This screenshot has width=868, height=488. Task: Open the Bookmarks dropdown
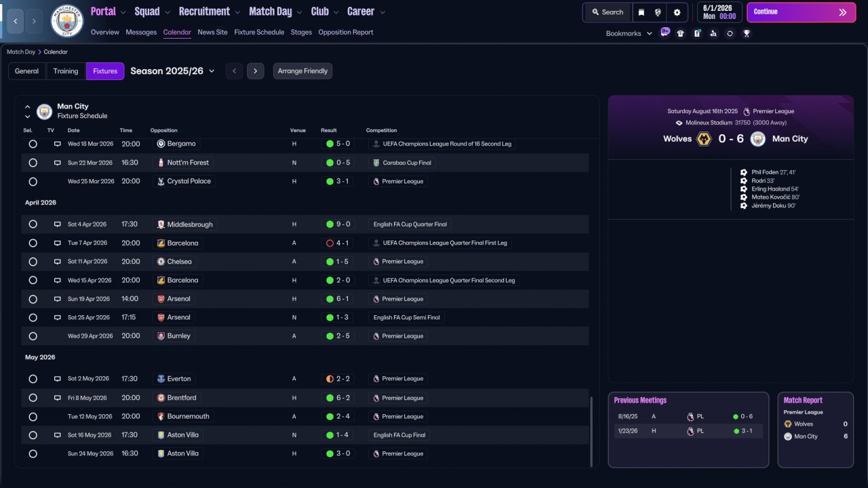point(629,33)
